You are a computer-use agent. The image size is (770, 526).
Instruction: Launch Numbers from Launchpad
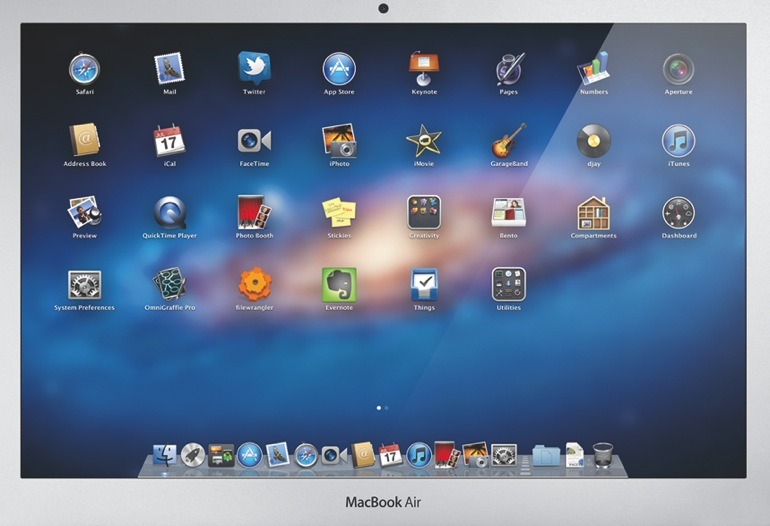[x=594, y=68]
